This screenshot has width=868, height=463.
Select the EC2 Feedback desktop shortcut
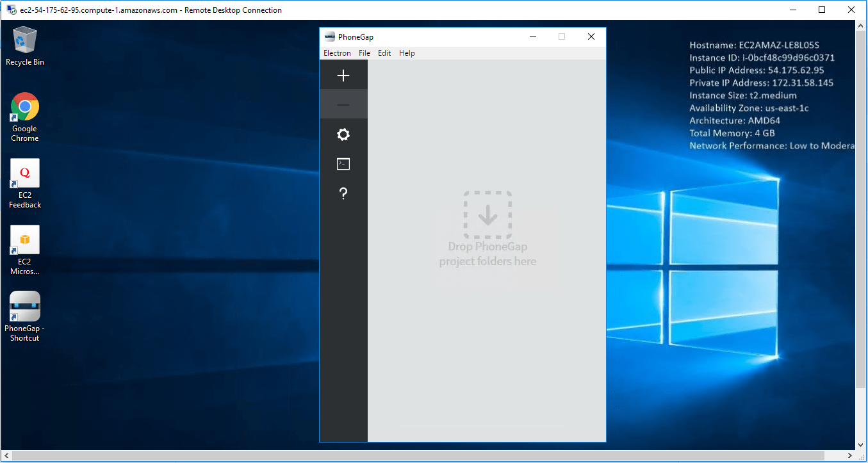(25, 183)
